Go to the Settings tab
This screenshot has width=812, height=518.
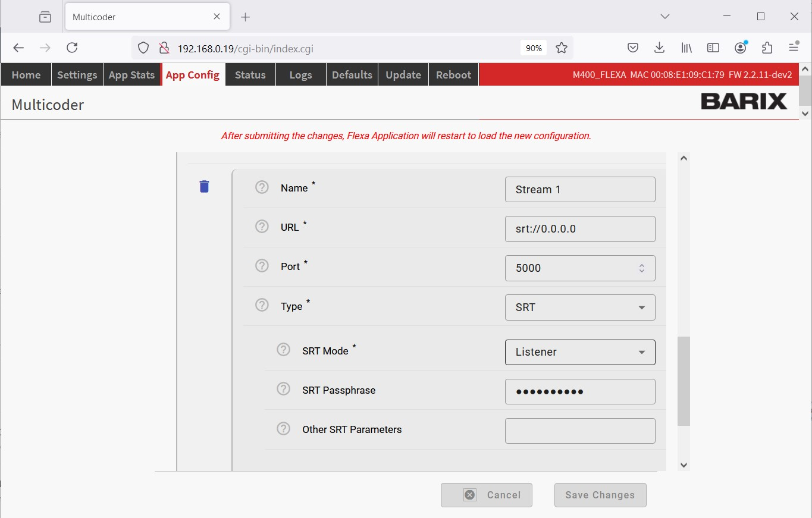click(77, 75)
